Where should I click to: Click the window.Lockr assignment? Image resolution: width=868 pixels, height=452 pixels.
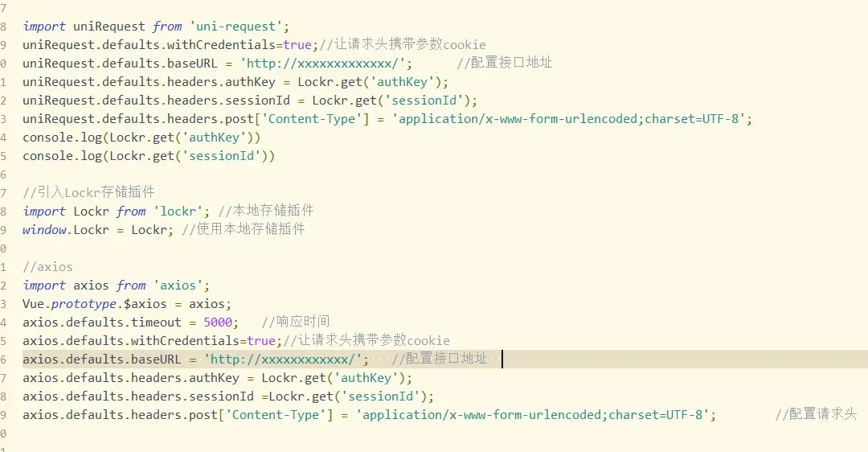(98, 230)
